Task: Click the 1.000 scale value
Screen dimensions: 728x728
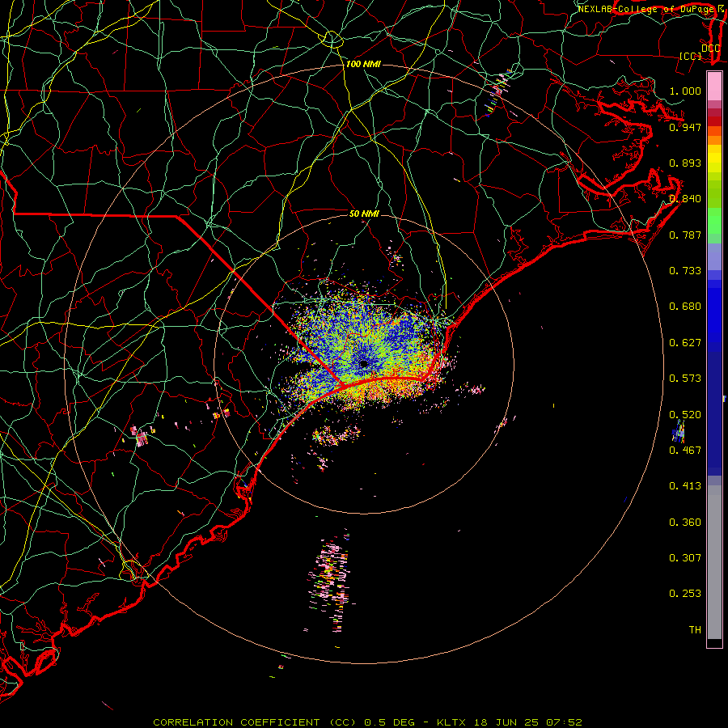Action: [685, 91]
